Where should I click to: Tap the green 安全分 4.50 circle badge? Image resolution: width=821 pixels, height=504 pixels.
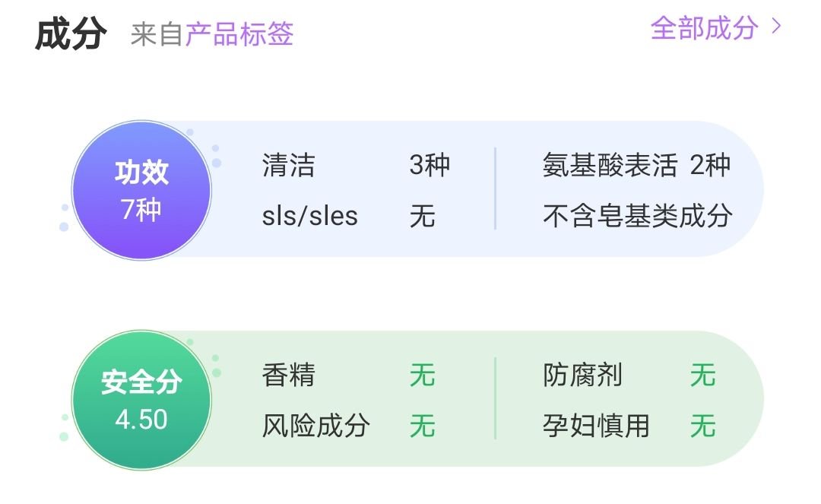141,400
